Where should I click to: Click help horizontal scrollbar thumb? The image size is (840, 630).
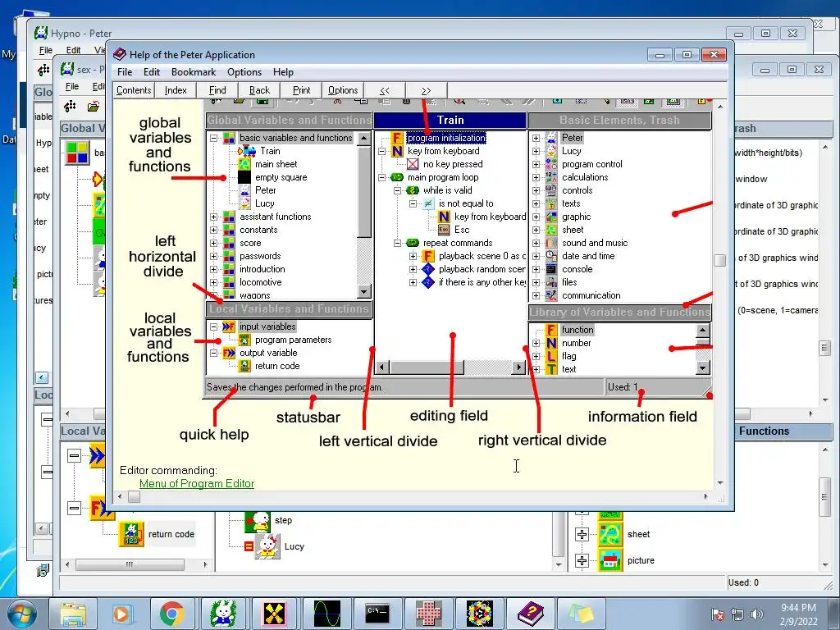(x=134, y=497)
